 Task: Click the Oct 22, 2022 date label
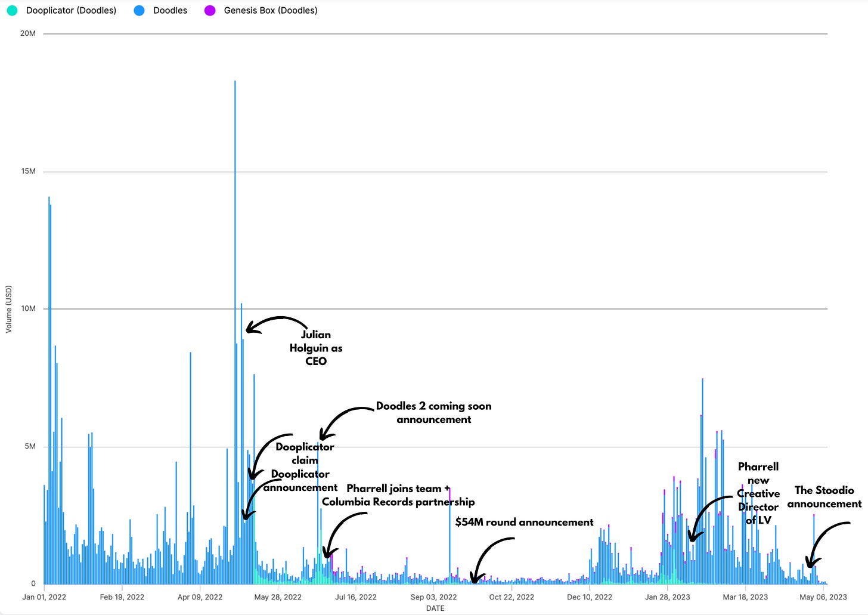tap(511, 597)
